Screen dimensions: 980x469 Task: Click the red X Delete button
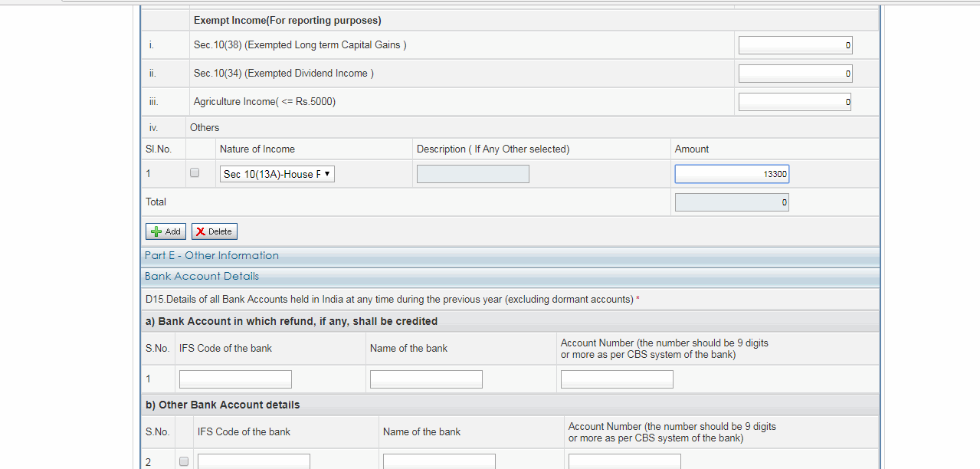(x=215, y=231)
